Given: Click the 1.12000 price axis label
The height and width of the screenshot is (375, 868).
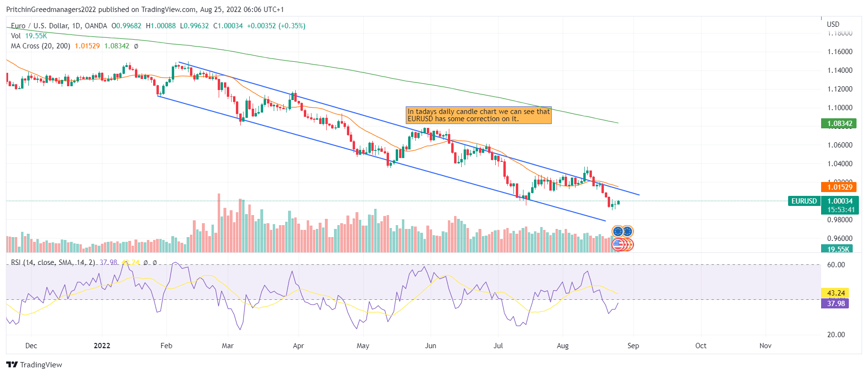Looking at the screenshot, I should point(840,89).
